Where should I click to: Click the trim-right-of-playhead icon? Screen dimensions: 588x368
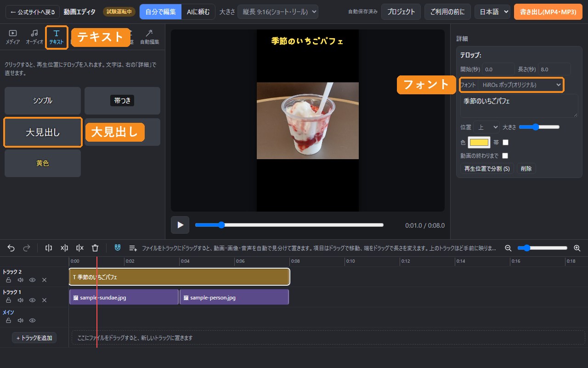tap(80, 248)
